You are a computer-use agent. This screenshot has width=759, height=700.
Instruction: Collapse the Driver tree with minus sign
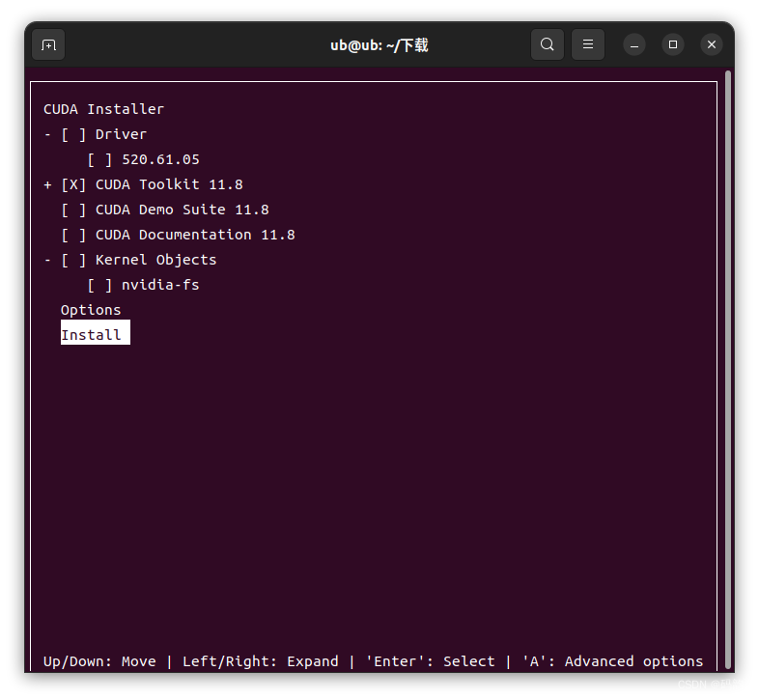(47, 134)
